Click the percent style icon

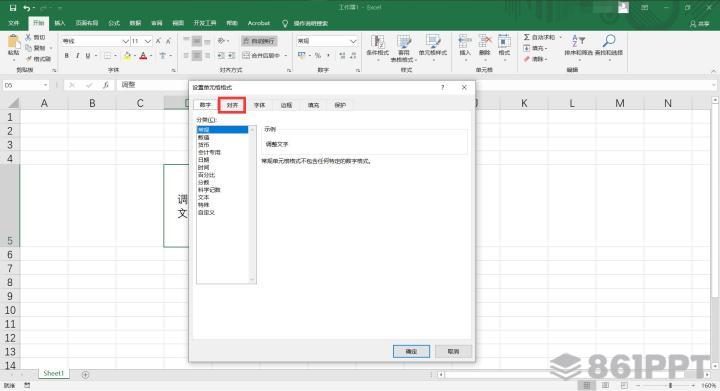click(x=317, y=56)
